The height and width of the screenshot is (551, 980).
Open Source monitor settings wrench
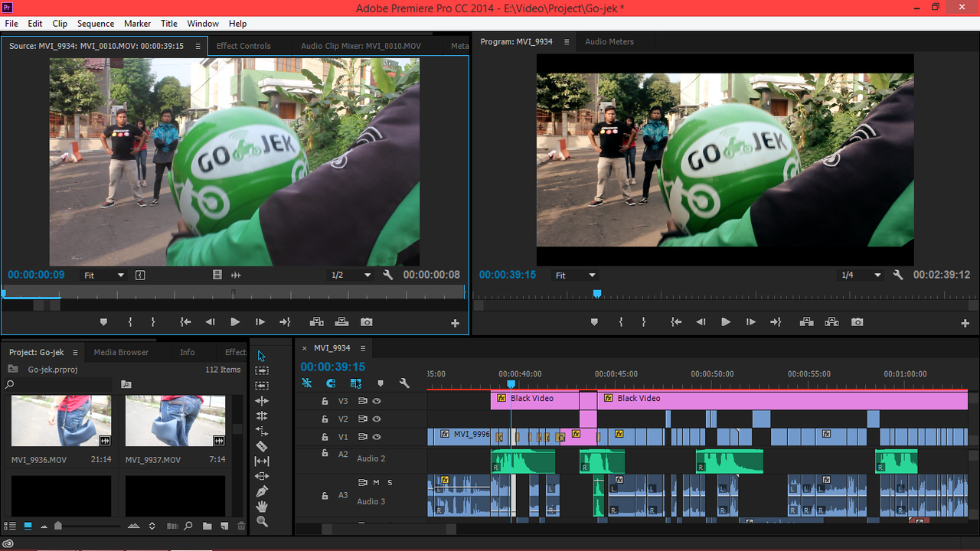387,275
